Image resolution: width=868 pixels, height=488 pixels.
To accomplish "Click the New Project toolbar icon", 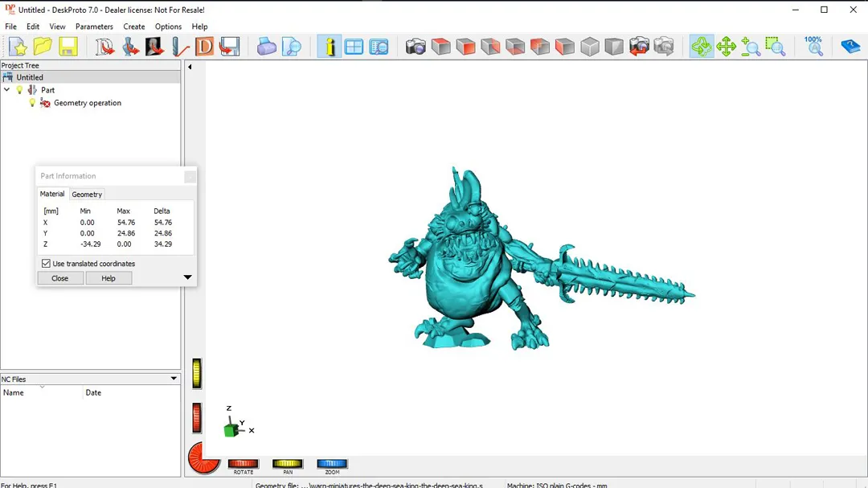I will pos(18,47).
